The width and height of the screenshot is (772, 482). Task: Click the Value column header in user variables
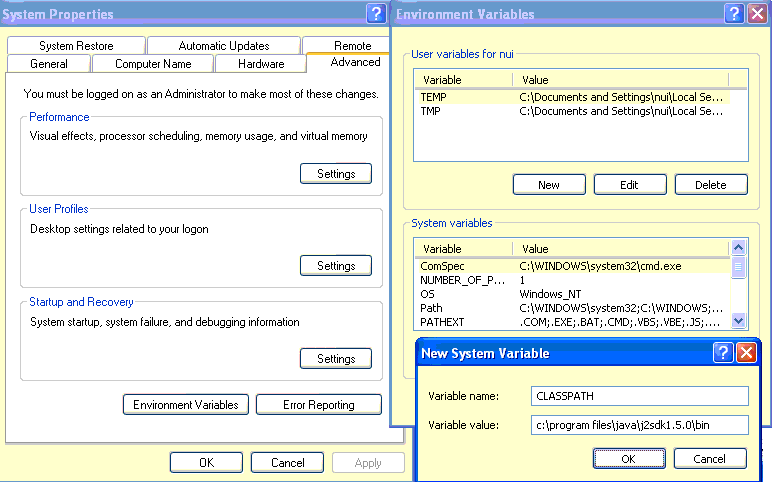pos(621,80)
